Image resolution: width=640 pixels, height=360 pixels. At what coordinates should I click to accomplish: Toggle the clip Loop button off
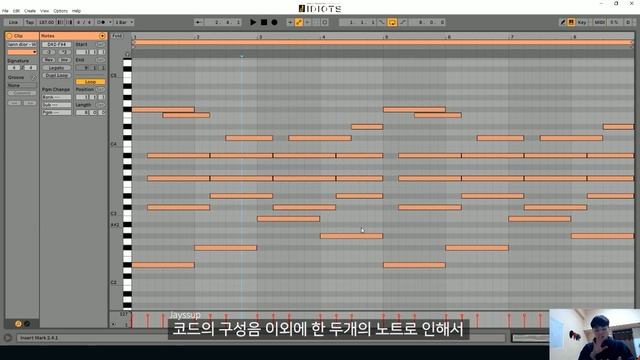click(x=90, y=82)
